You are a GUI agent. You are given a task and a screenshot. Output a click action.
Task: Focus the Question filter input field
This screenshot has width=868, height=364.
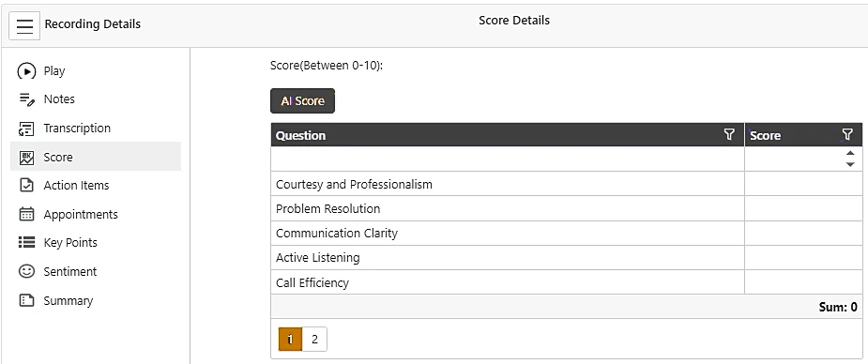coord(508,159)
